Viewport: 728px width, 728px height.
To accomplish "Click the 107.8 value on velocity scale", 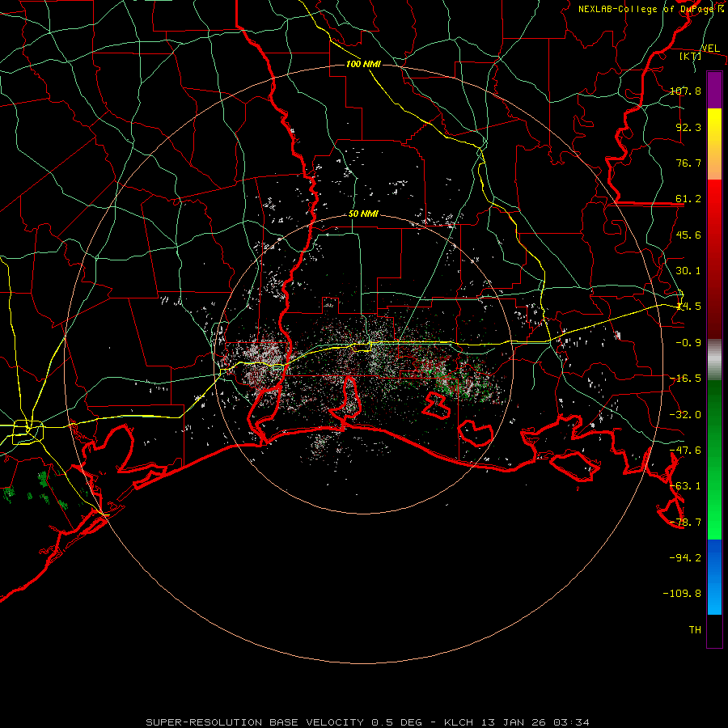I will coord(685,91).
